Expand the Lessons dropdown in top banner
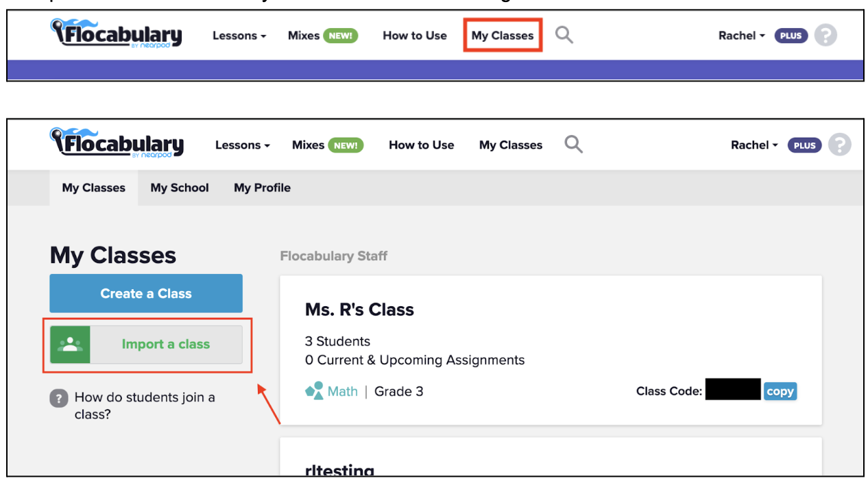Viewport: 868px width, 485px height. (x=239, y=36)
